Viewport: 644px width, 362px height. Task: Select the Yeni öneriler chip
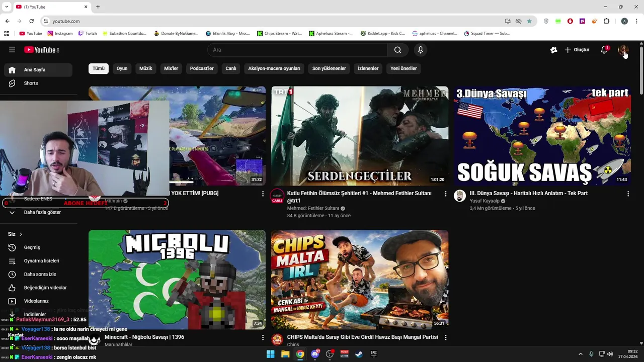(x=404, y=68)
